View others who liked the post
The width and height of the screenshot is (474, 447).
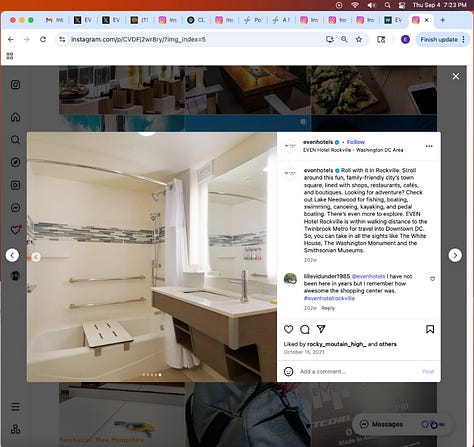click(x=388, y=344)
